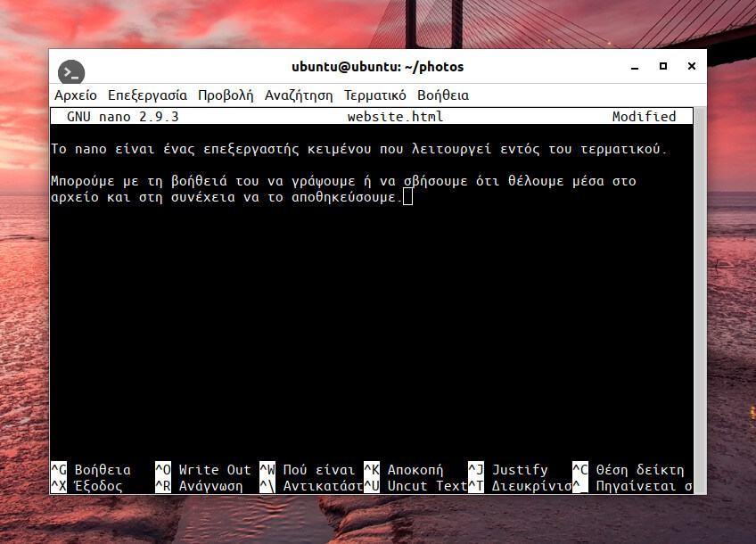Screen dimensions: 756x544
Task: Click the terminal icon in title bar
Action: click(71, 73)
